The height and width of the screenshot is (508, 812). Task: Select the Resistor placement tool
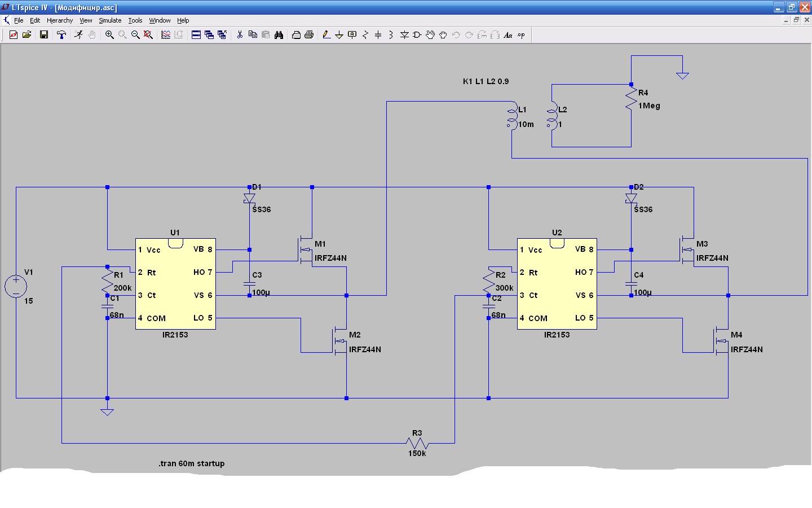click(x=365, y=35)
